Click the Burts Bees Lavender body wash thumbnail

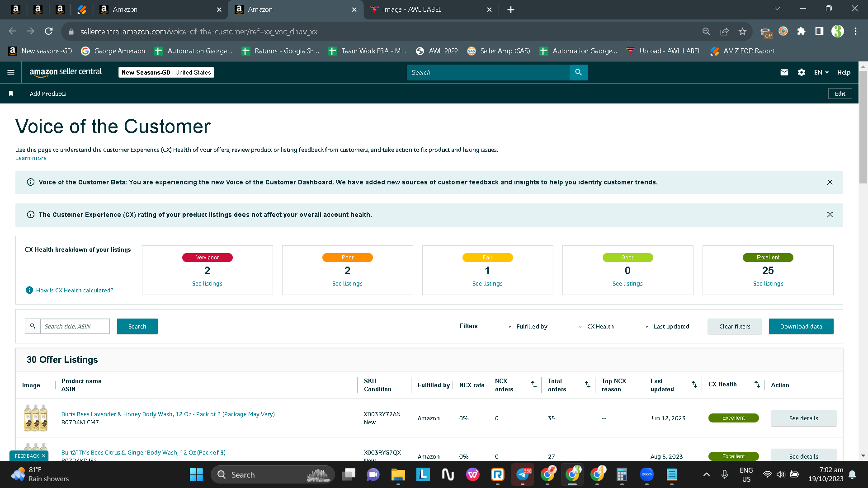click(36, 418)
